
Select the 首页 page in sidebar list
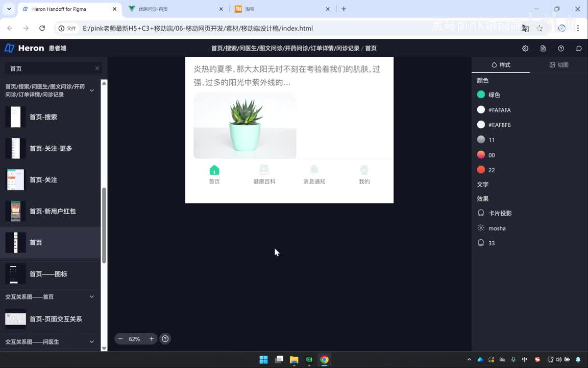coord(50,243)
